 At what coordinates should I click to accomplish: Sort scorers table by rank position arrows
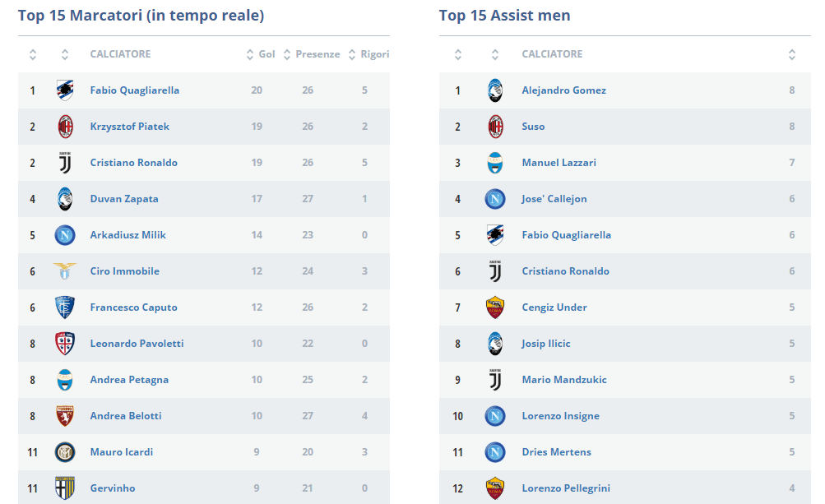[x=33, y=54]
